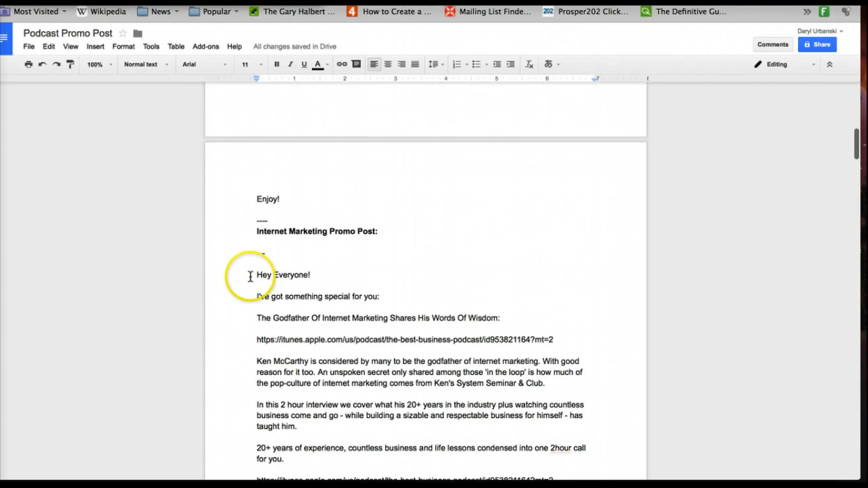The width and height of the screenshot is (868, 488).
Task: Click the right indent marker on ruler
Action: [595, 79]
